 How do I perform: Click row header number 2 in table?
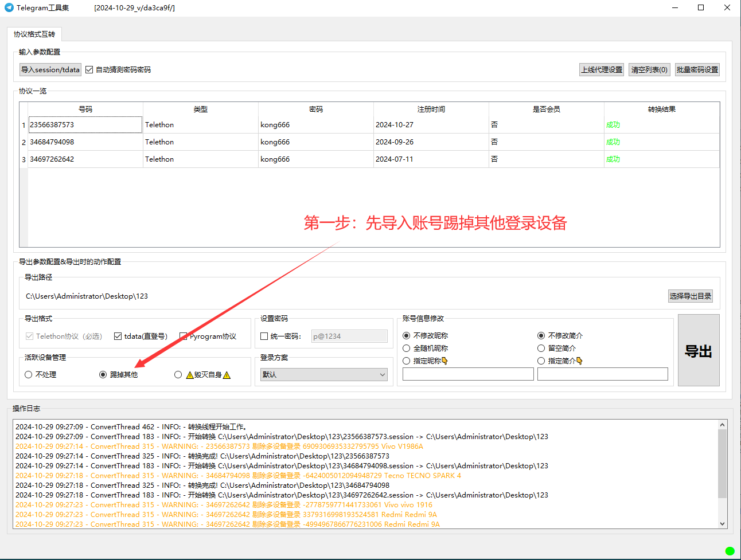pyautogui.click(x=24, y=142)
